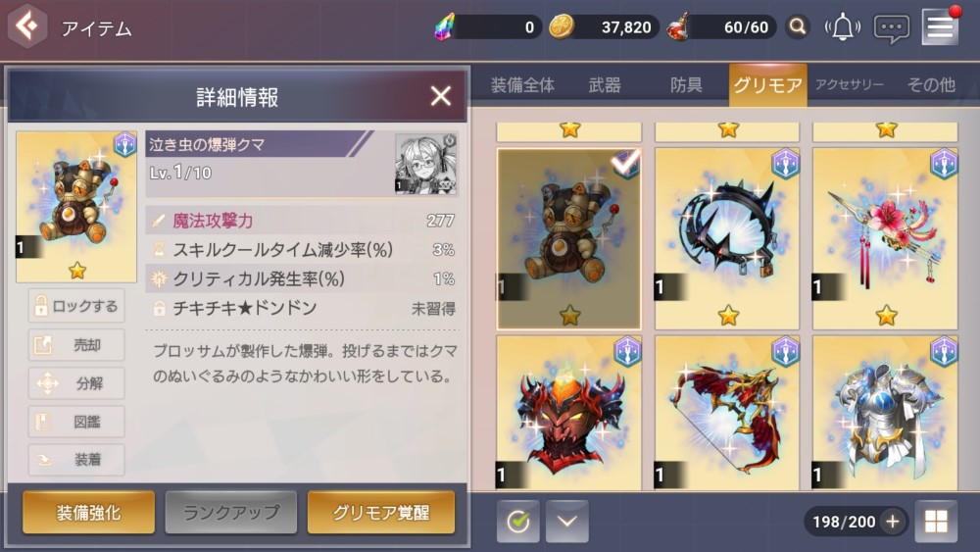Click the rainbow gem currency icon
The height and width of the screenshot is (552, 980).
click(444, 27)
